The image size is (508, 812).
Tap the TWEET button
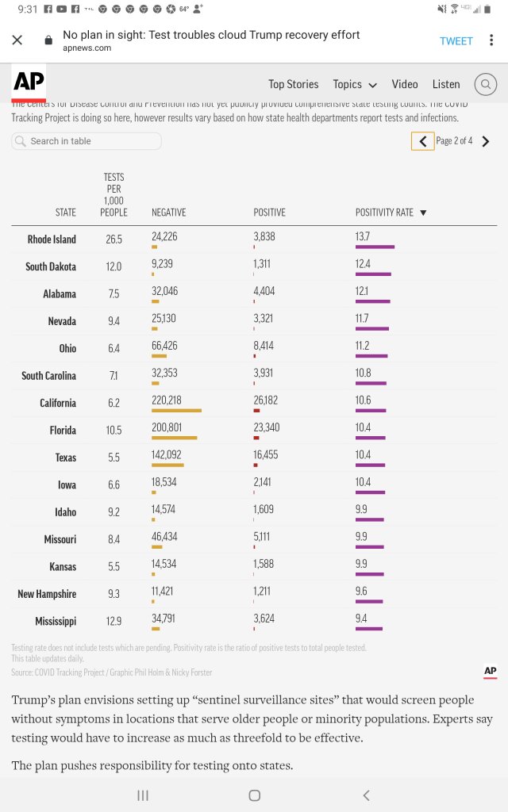pos(456,40)
